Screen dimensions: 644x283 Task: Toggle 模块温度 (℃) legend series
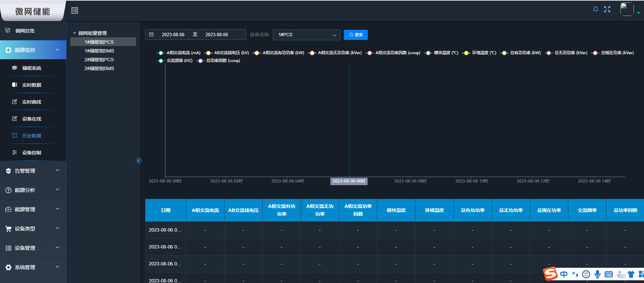pyautogui.click(x=441, y=53)
